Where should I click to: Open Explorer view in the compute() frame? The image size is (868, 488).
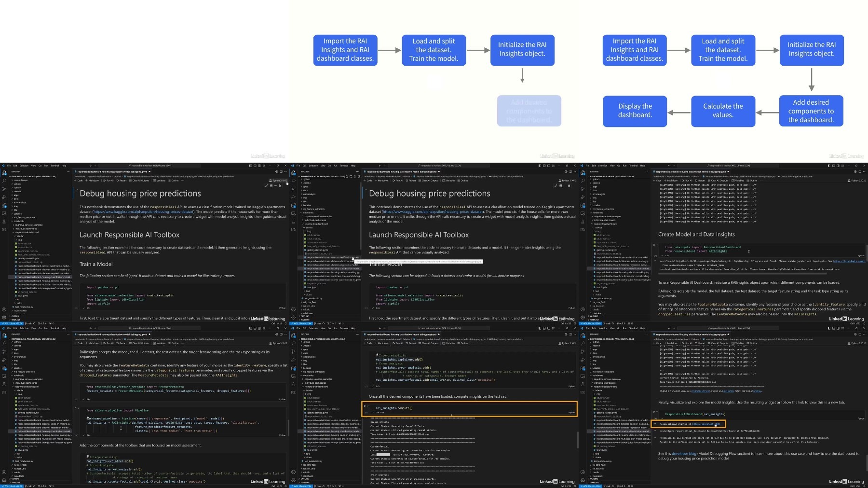tap(293, 335)
